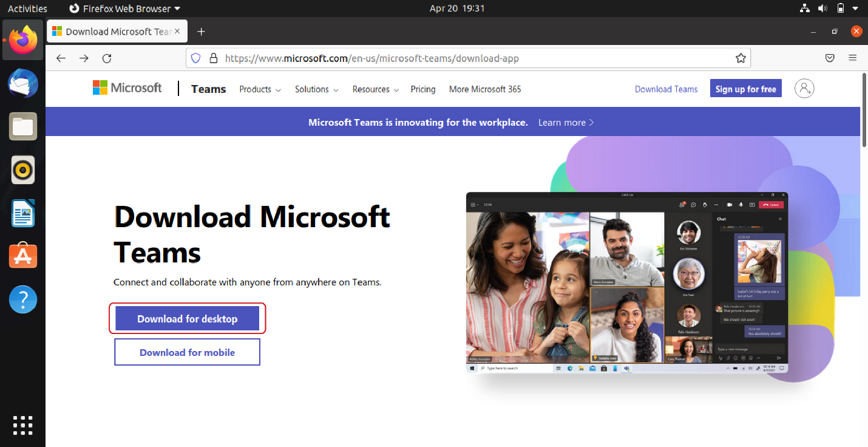Viewport: 868px width, 447px height.
Task: Click the padlock site info icon
Action: pos(213,58)
